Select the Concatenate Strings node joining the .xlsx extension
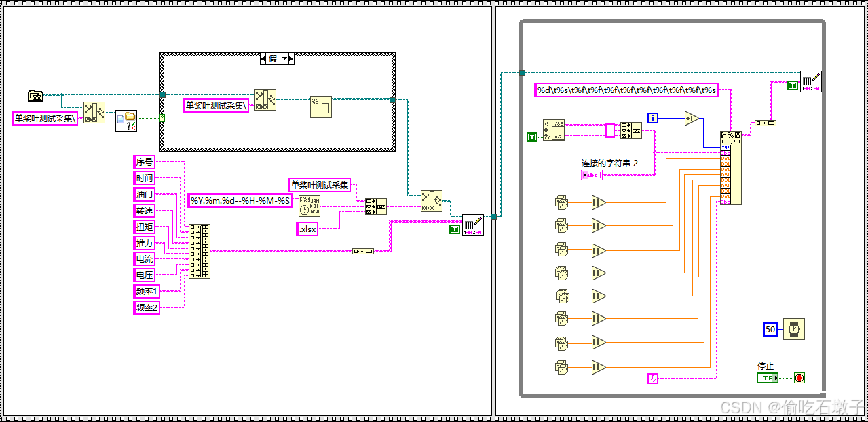The width and height of the screenshot is (868, 422). tap(375, 206)
